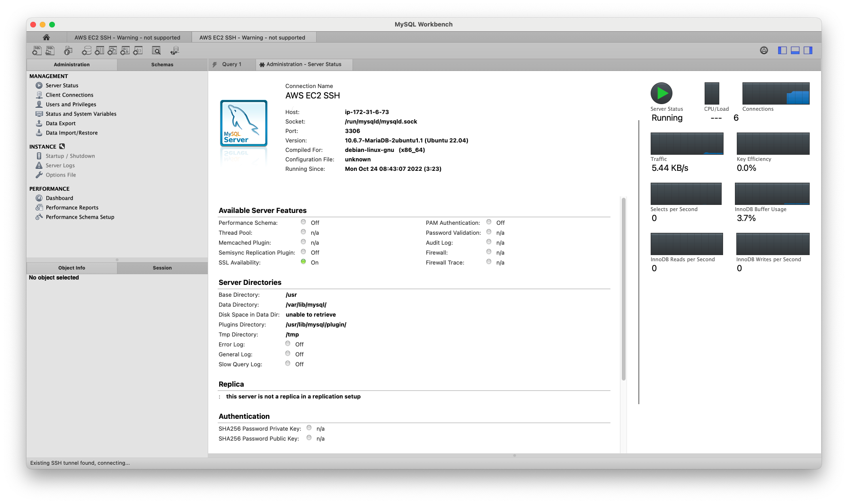Click the SSL Availability On indicator
Screen dimensions: 848x504
[x=303, y=262]
